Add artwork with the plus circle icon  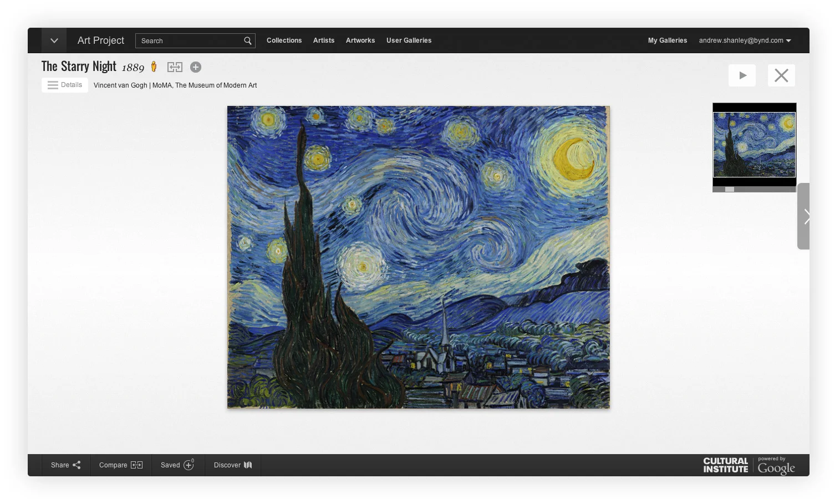coord(196,67)
